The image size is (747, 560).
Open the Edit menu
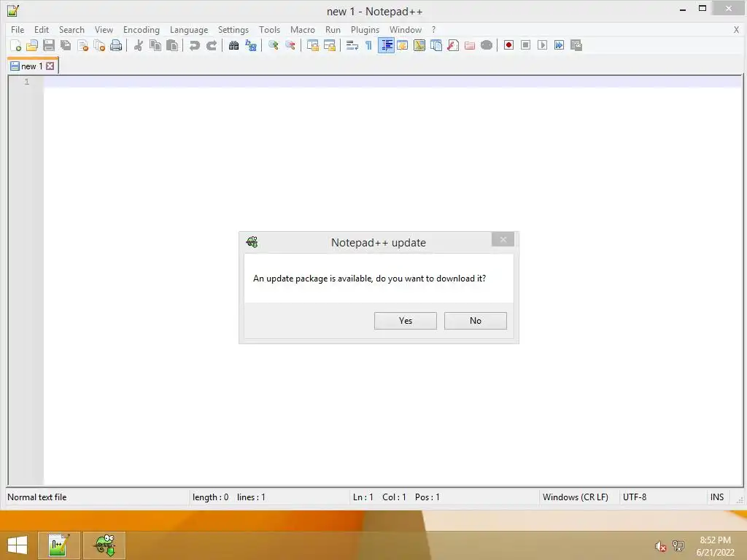[x=42, y=29]
